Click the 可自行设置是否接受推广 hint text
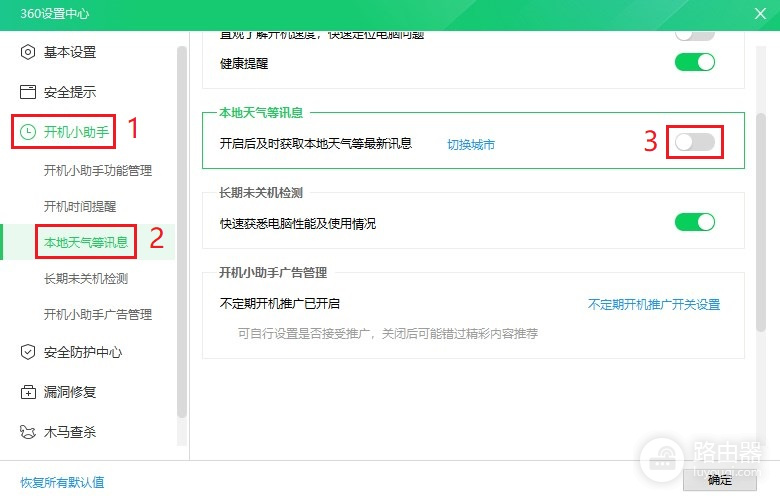 pyautogui.click(x=388, y=333)
